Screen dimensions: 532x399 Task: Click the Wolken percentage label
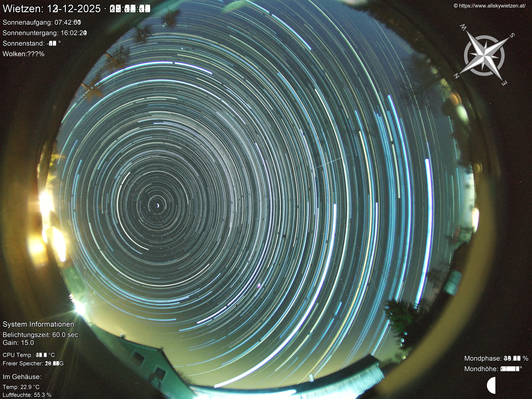pos(23,54)
